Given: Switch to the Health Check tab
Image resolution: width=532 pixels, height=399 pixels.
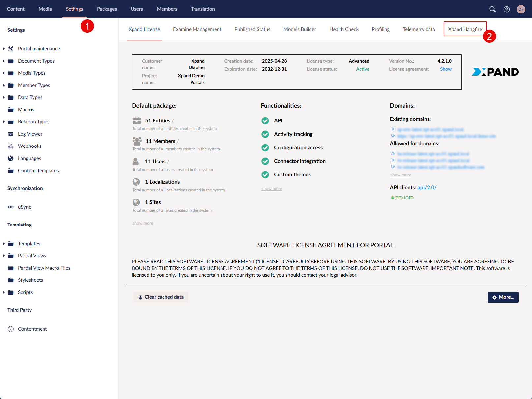Looking at the screenshot, I should pyautogui.click(x=344, y=29).
